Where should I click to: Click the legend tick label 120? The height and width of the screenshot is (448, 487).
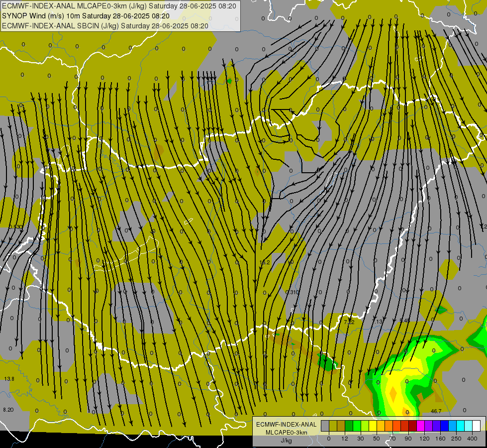click(x=424, y=439)
